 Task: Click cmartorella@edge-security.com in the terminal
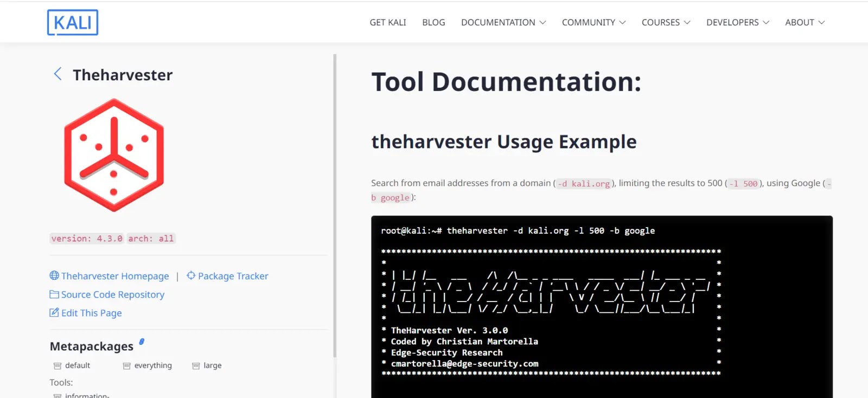pyautogui.click(x=465, y=364)
